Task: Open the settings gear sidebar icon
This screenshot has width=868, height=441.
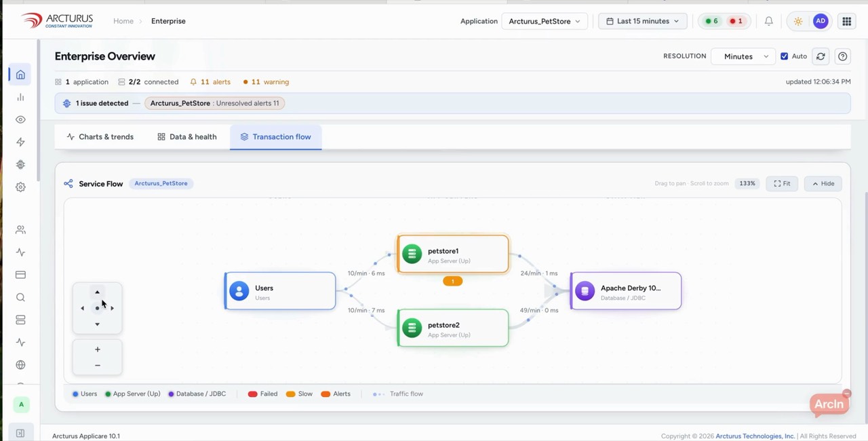Action: point(20,187)
